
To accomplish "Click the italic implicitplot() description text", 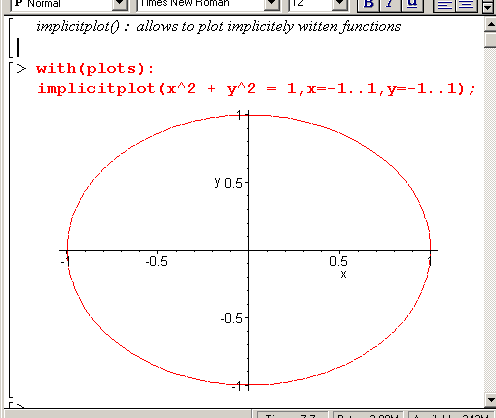I will pyautogui.click(x=219, y=27).
